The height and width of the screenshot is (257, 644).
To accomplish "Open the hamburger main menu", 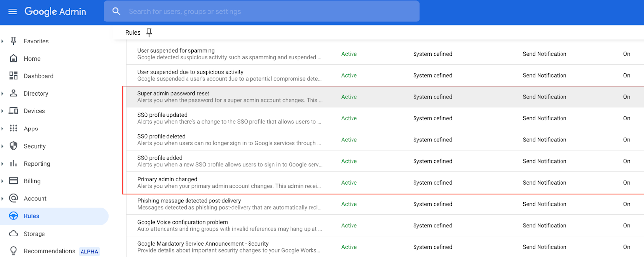I will point(12,11).
